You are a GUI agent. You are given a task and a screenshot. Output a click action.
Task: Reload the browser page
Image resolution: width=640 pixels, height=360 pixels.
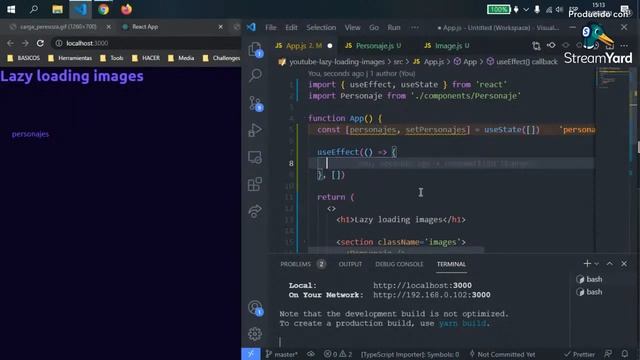coord(40,43)
